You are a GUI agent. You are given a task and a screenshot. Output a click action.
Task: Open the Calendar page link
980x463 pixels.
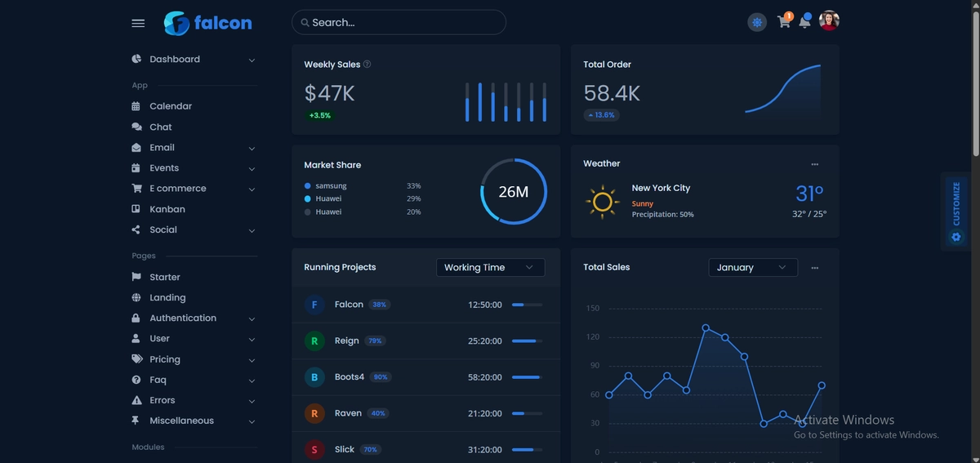(171, 106)
